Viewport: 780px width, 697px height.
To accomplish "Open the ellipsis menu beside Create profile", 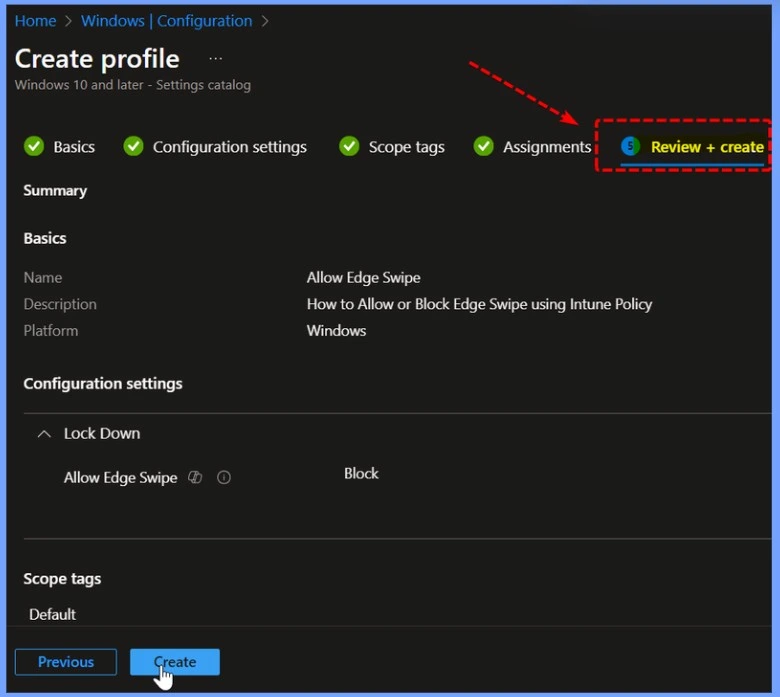I will coord(215,59).
